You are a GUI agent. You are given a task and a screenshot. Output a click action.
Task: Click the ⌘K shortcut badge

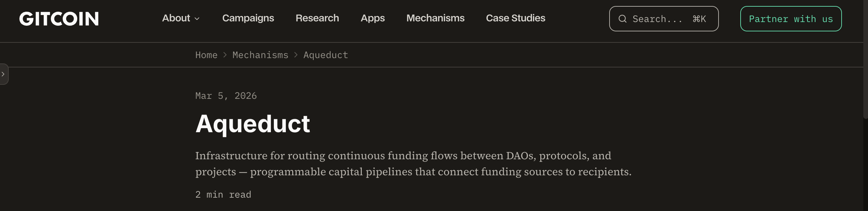pos(699,19)
